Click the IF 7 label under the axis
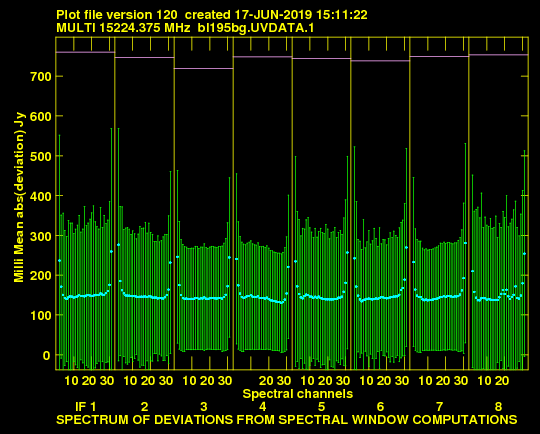The width and height of the screenshot is (540, 434). (x=439, y=407)
